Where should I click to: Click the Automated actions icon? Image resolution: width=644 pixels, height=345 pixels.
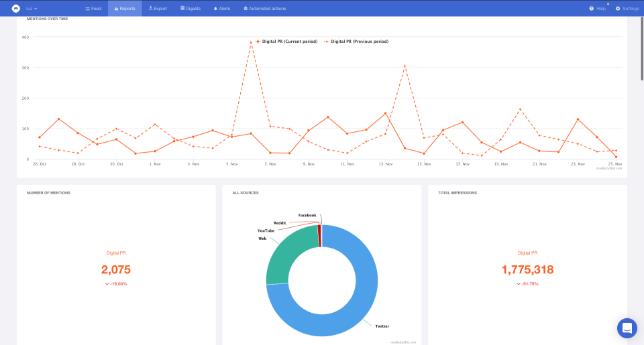click(246, 8)
